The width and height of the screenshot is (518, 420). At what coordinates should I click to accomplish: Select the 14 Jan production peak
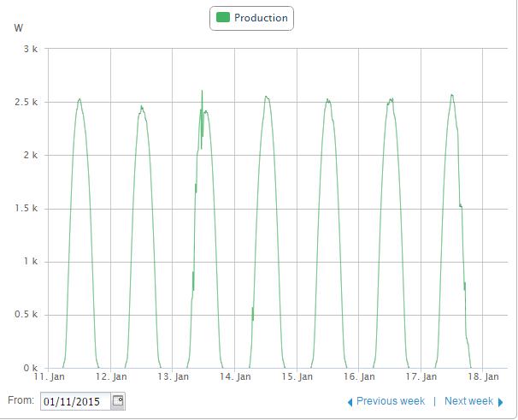click(x=266, y=97)
